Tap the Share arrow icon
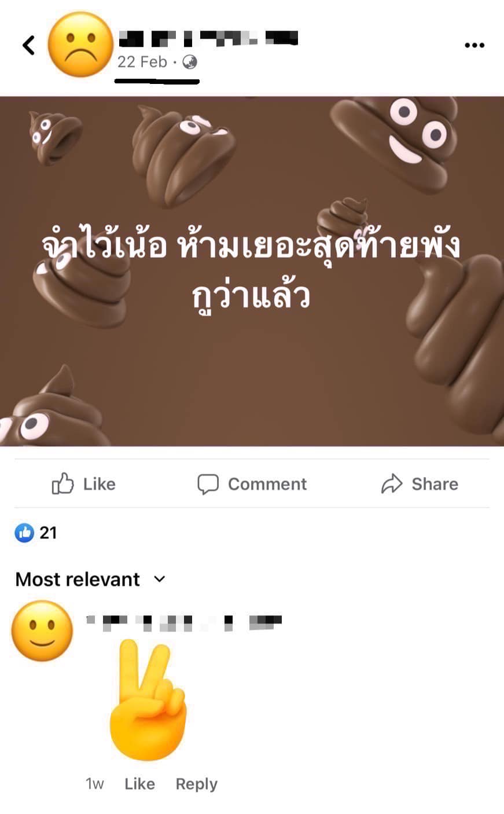504x814 pixels. [392, 484]
